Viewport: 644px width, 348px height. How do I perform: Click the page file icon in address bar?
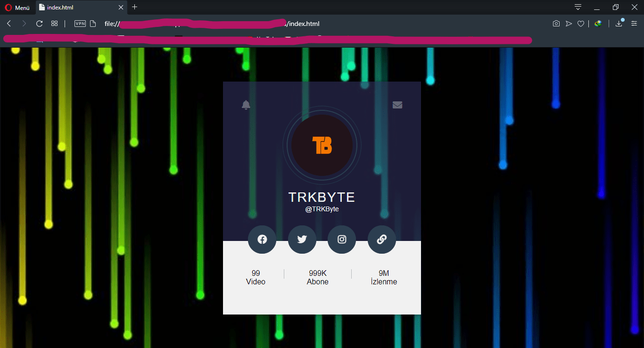(x=93, y=24)
